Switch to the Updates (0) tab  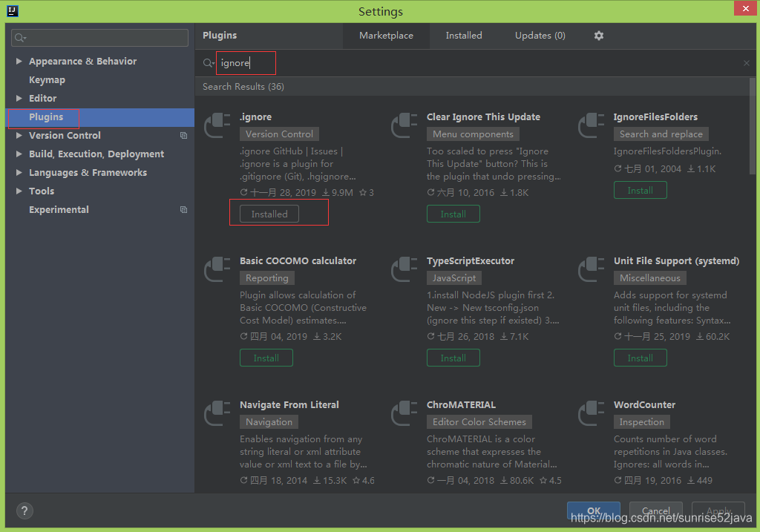[540, 36]
